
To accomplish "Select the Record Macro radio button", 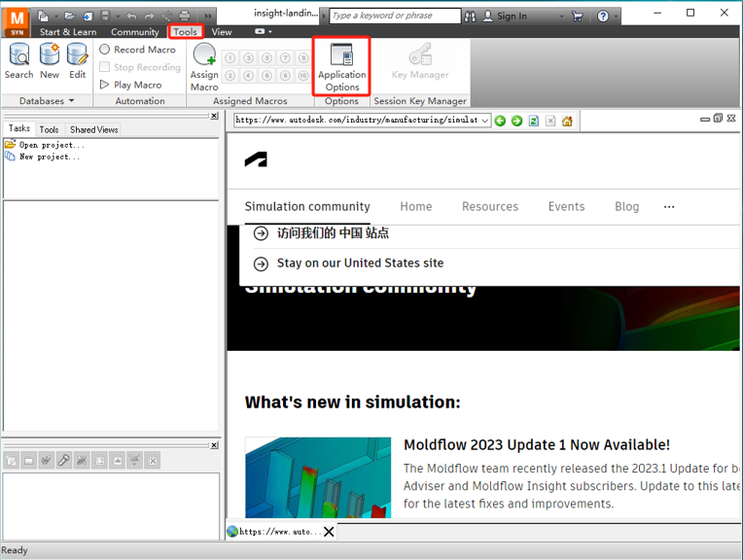I will pyautogui.click(x=105, y=50).
